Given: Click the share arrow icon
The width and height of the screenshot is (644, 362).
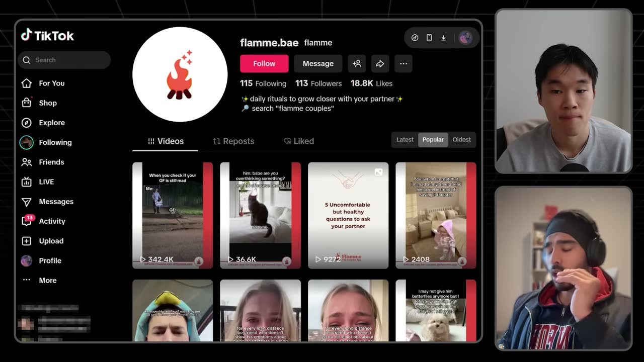Looking at the screenshot, I should (380, 63).
